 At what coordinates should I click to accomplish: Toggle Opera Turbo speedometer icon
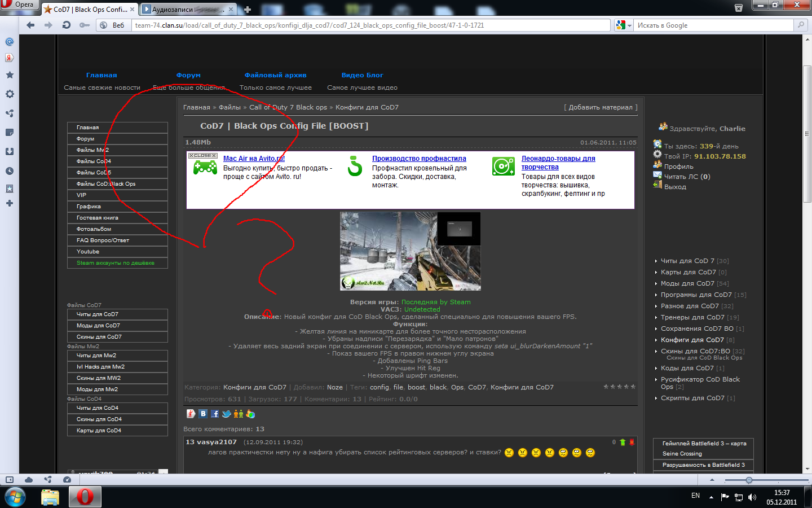point(67,480)
